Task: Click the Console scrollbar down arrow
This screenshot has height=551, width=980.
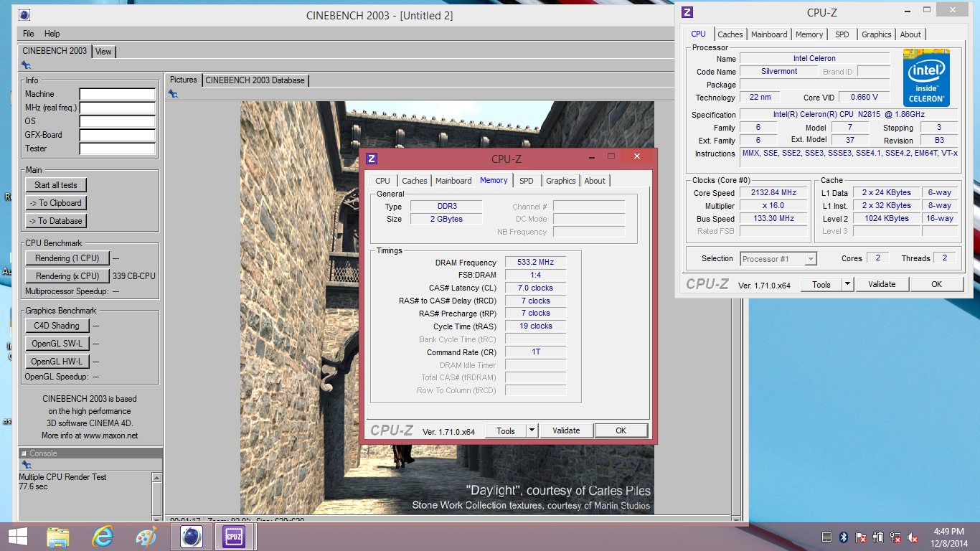Action: click(156, 518)
